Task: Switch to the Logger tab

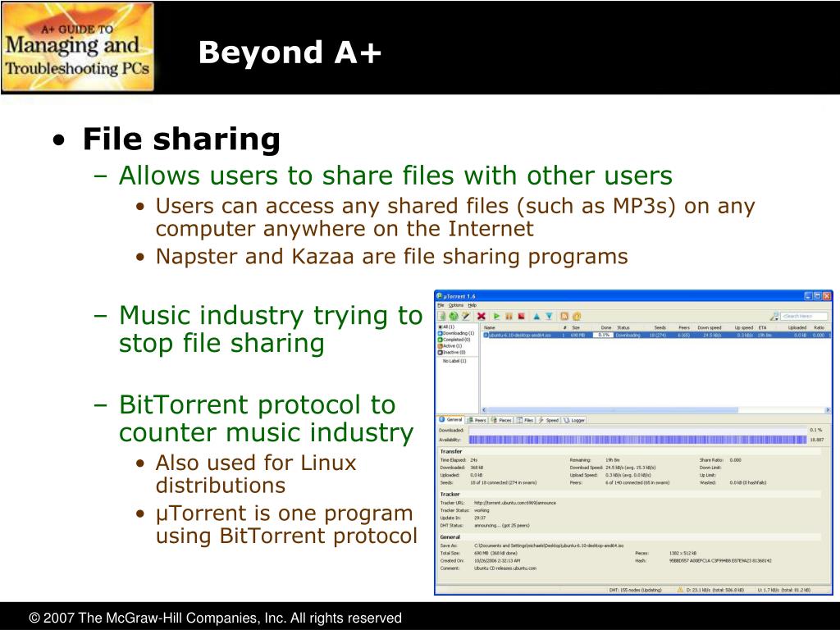Action: click(574, 421)
